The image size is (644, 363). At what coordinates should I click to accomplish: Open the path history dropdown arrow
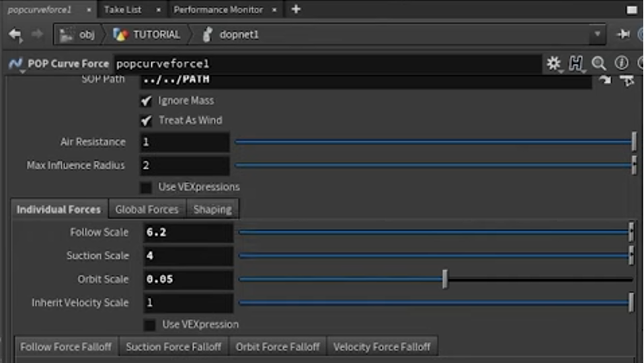click(597, 34)
